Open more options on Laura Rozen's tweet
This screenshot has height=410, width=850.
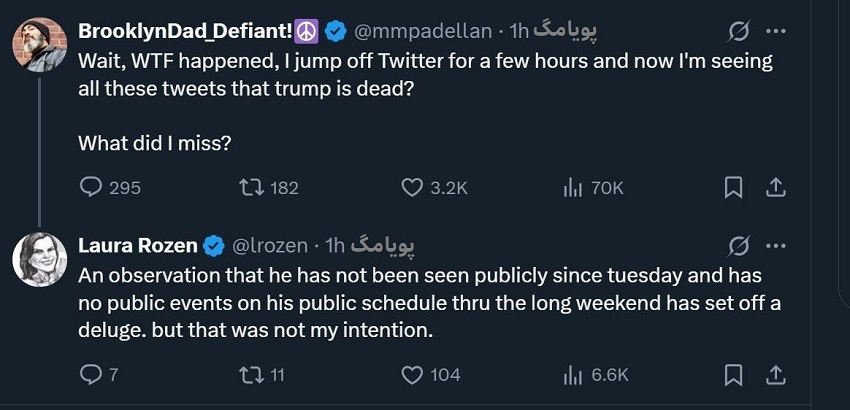pyautogui.click(x=775, y=245)
